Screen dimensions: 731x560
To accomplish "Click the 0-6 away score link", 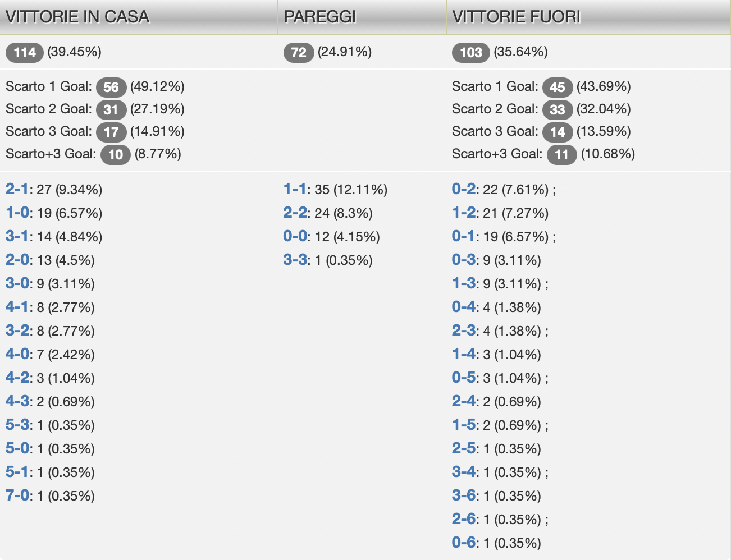I will (x=463, y=543).
